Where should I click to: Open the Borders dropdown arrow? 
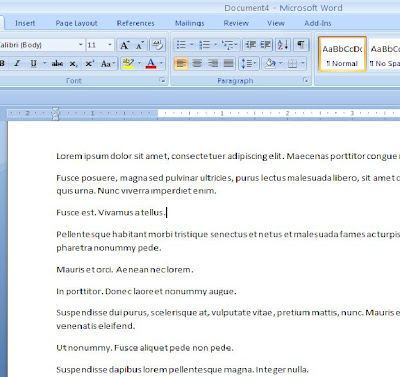303,63
